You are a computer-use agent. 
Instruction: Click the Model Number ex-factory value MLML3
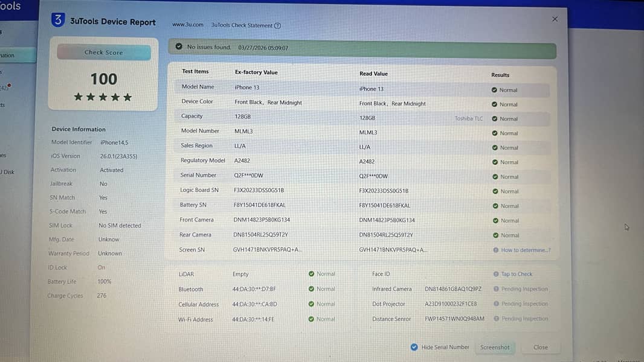(x=243, y=131)
